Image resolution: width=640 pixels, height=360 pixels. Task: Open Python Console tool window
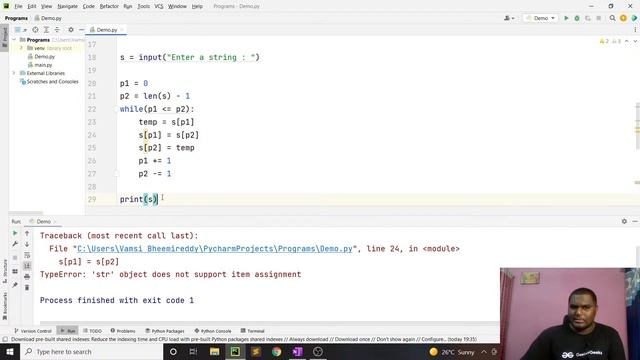point(213,331)
